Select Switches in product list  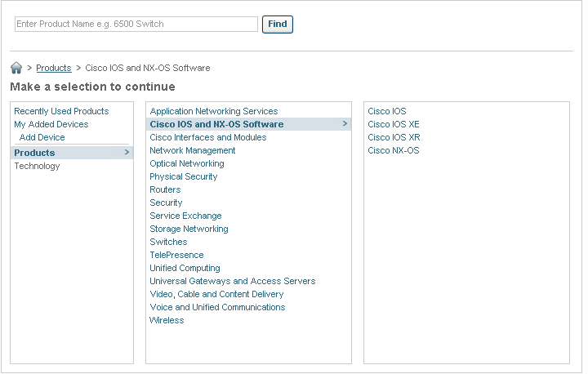168,242
